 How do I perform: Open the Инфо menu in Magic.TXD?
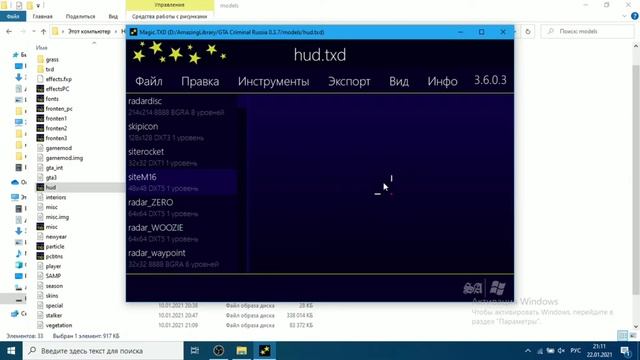[442, 81]
